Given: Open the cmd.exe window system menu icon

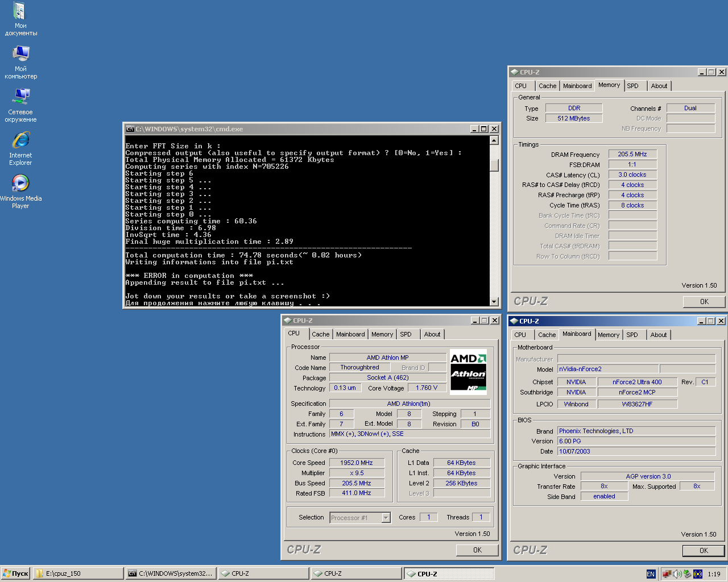Looking at the screenshot, I should [130, 129].
